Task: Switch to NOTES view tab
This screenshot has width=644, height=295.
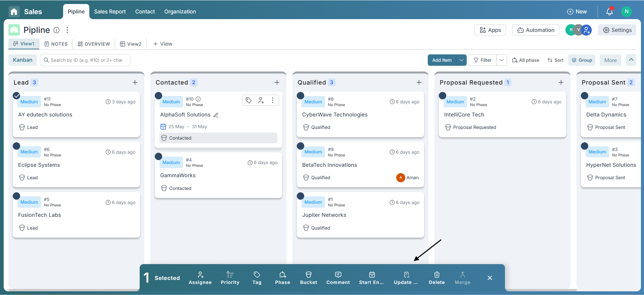Action: [56, 44]
